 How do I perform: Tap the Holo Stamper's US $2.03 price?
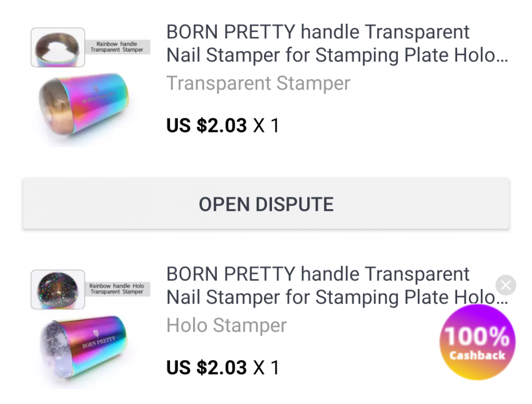click(x=207, y=367)
